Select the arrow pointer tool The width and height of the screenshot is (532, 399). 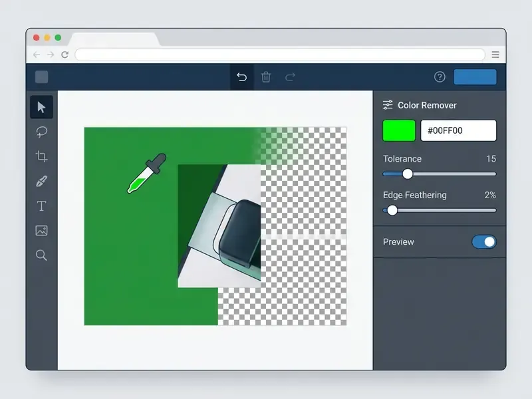click(x=41, y=107)
